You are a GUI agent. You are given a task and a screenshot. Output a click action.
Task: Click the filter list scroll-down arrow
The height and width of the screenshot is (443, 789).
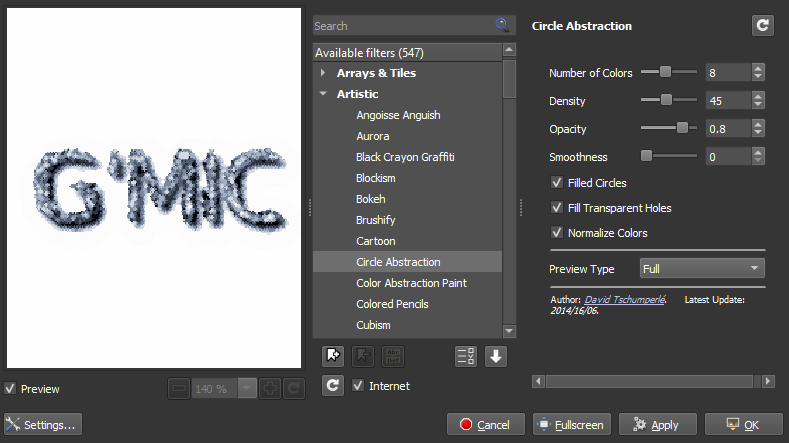tap(509, 331)
